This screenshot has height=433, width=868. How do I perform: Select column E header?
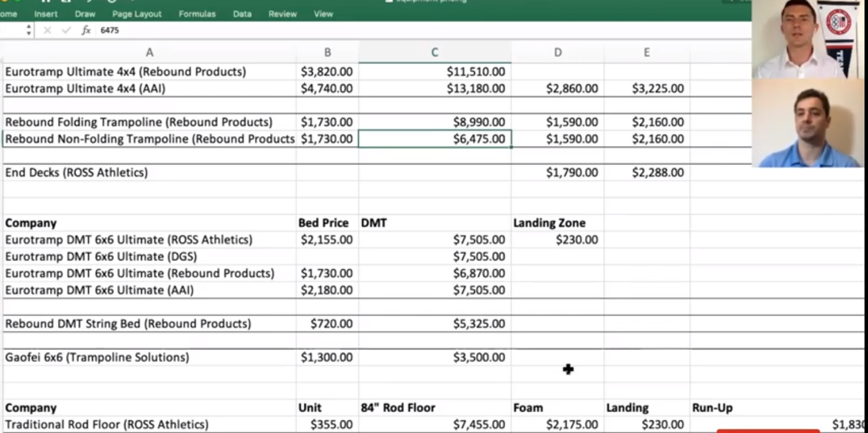pyautogui.click(x=647, y=52)
